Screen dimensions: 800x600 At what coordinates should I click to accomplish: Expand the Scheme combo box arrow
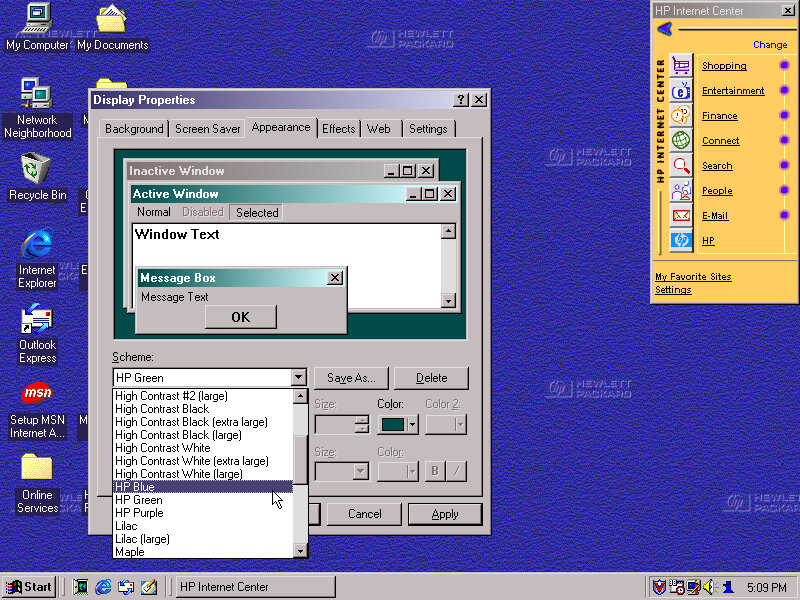click(x=298, y=378)
